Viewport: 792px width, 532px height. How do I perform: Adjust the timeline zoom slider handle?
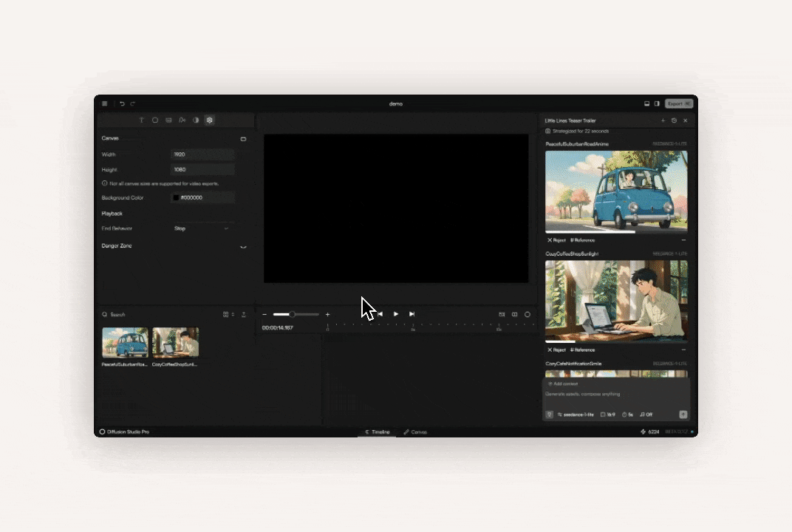(292, 314)
